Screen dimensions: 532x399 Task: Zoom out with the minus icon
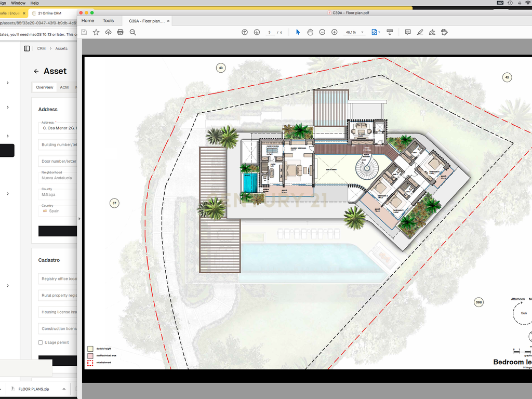point(322,32)
